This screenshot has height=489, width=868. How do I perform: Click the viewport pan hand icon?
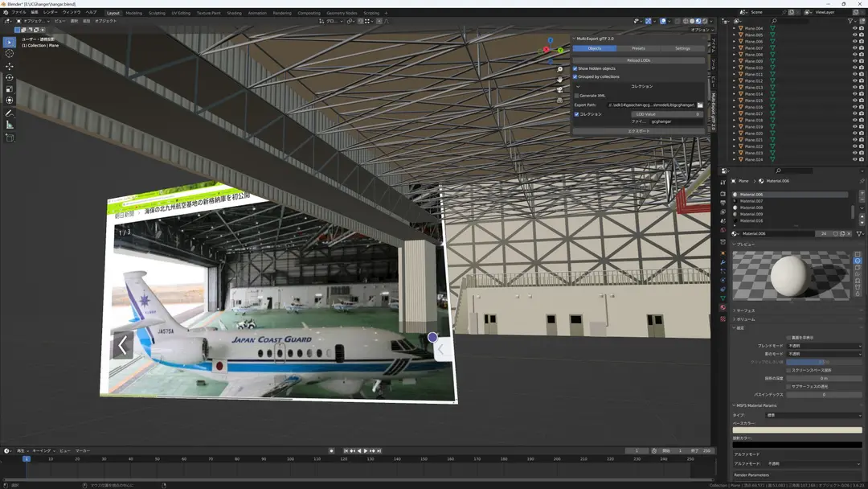[559, 80]
